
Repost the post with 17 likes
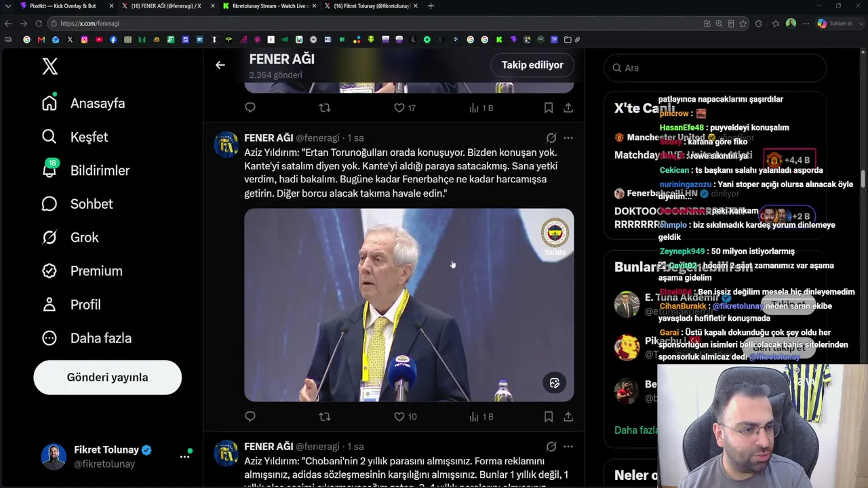tap(325, 108)
